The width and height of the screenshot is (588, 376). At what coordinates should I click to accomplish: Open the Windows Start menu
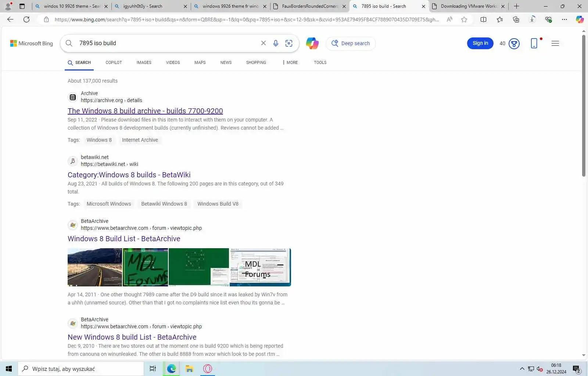coord(9,369)
